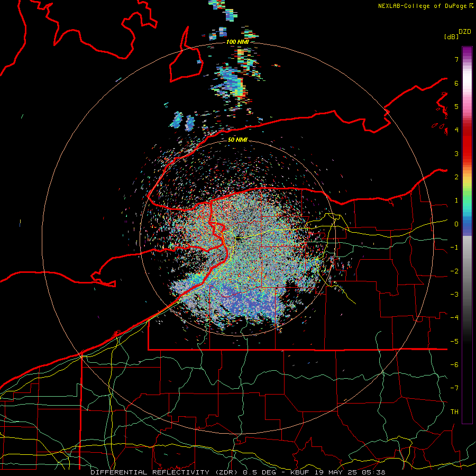Click the red section of the color bar
The image size is (476, 476).
point(467,143)
